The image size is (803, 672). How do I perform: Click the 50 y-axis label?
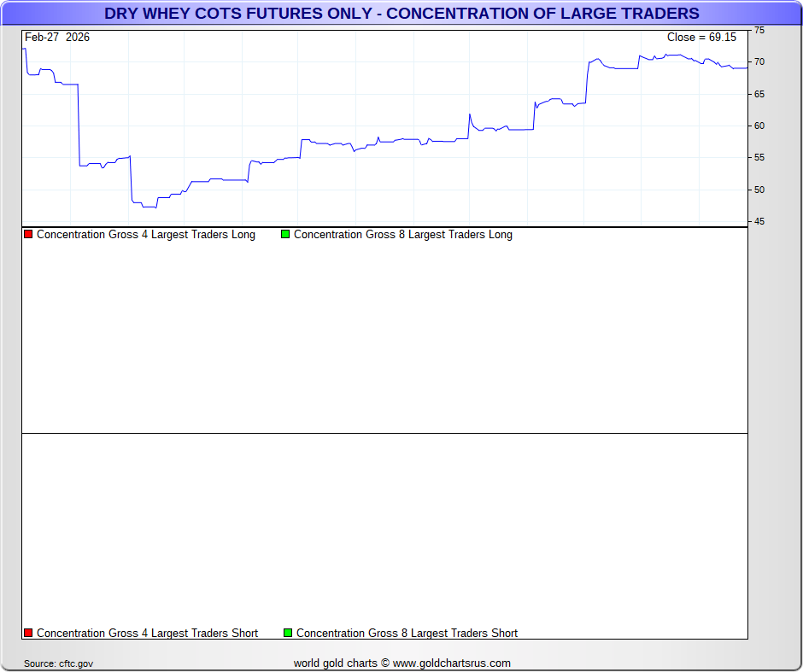(759, 190)
